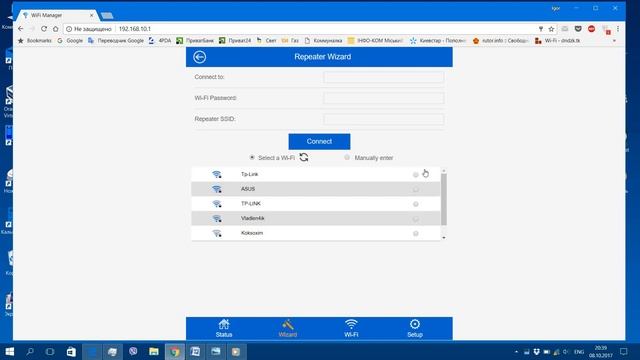Open the 4PDA bookmark

(x=160, y=41)
